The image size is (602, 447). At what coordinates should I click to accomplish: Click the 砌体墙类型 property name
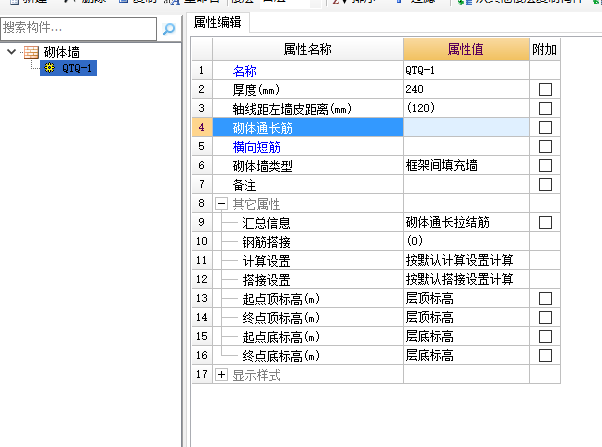(x=263, y=166)
